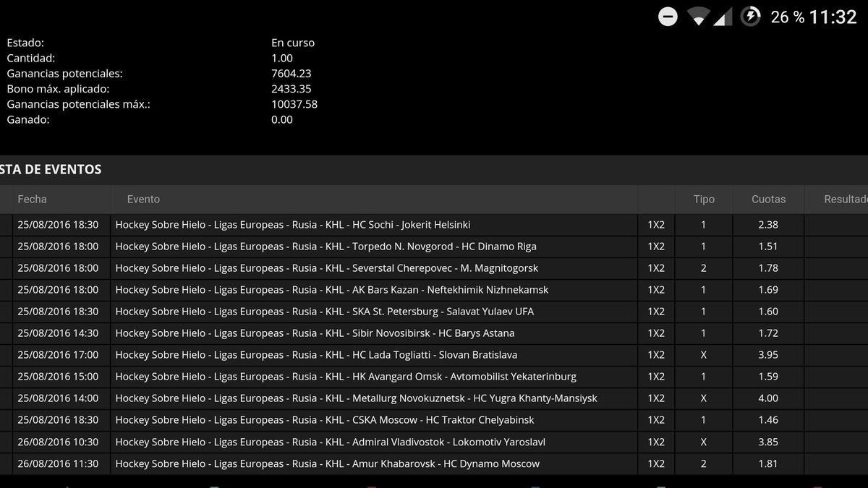Click the max bonus value 2433.35

(292, 89)
